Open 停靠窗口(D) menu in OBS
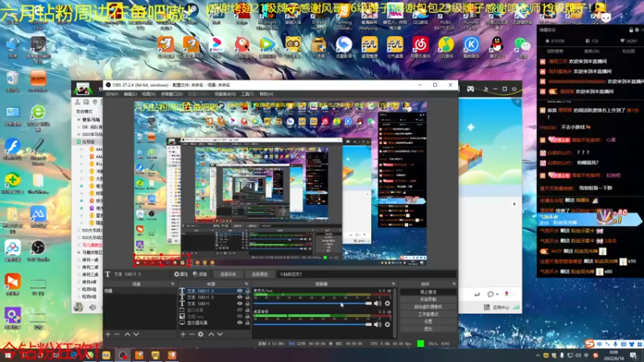The height and width of the screenshot is (362, 644). coord(171,94)
